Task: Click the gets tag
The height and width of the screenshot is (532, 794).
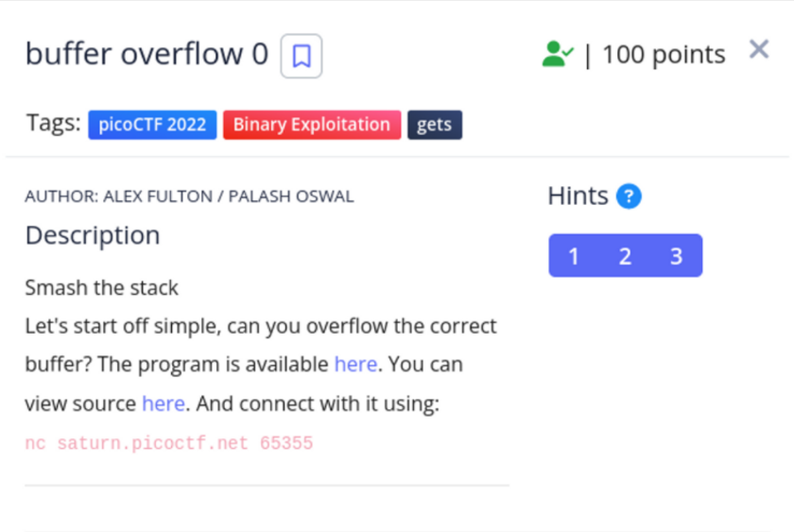Action: tap(434, 125)
